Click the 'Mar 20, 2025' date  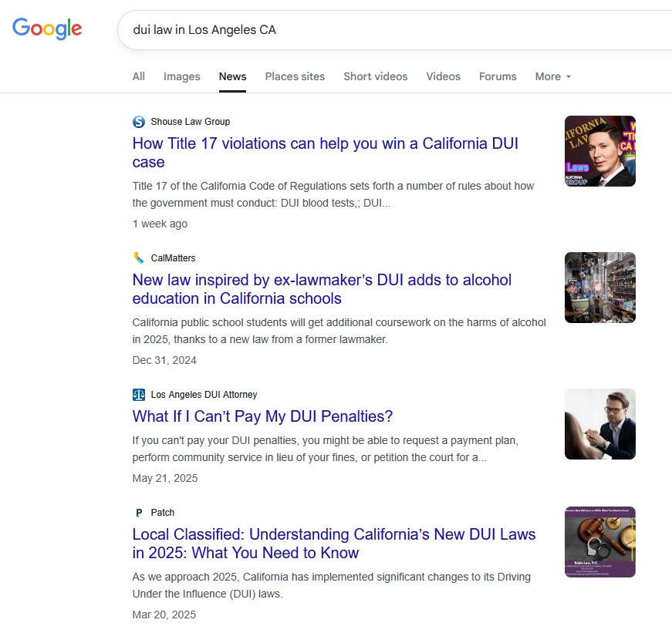click(164, 614)
